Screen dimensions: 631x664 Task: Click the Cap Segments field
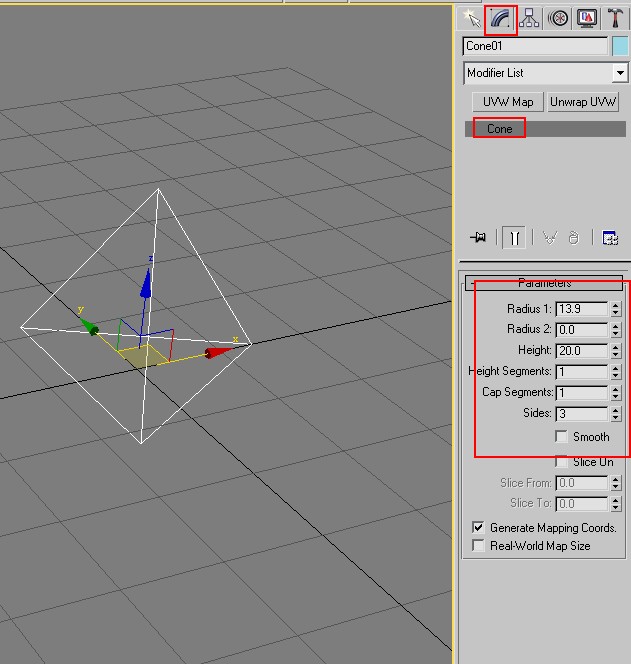pos(581,393)
